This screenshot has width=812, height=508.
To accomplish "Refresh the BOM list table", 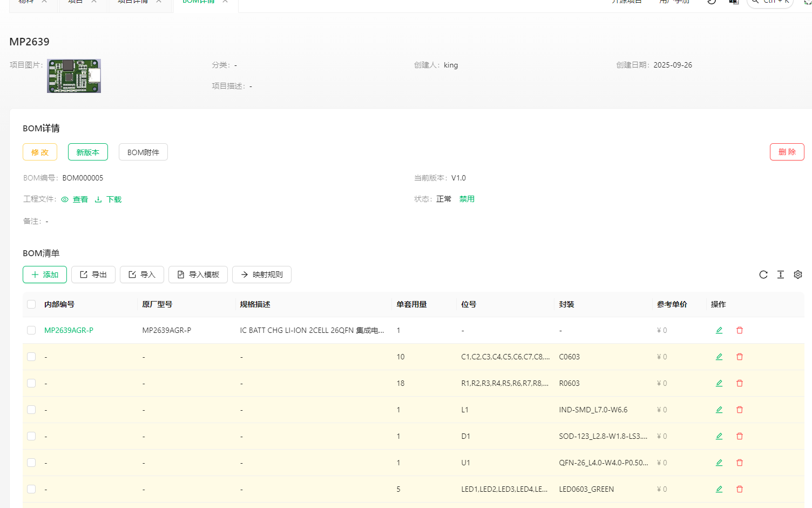I will (763, 275).
